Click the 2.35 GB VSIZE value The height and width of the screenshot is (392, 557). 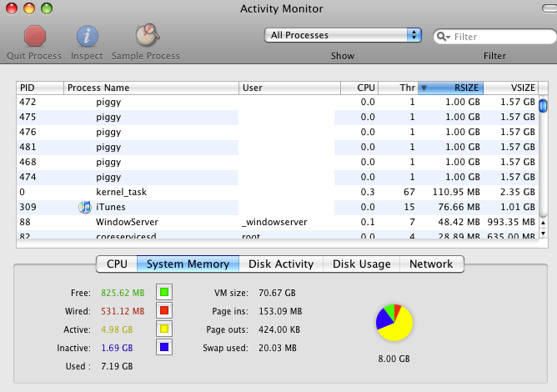click(x=518, y=192)
